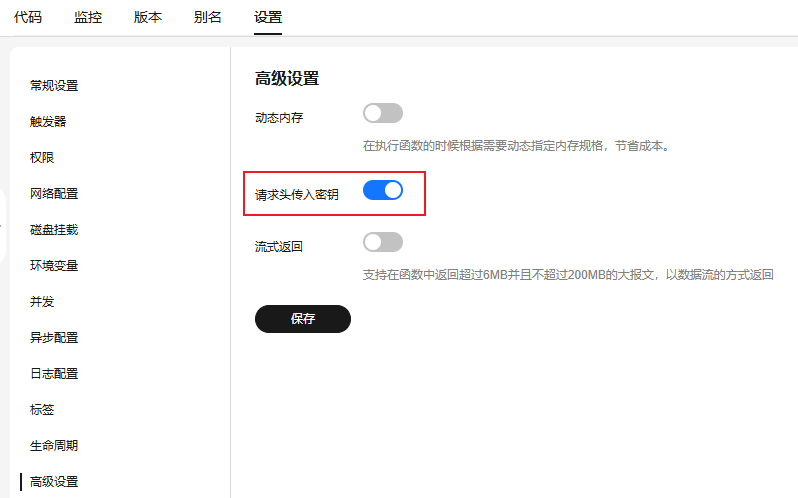Go to 网络配置 in the sidebar
The image size is (798, 498).
point(54,194)
